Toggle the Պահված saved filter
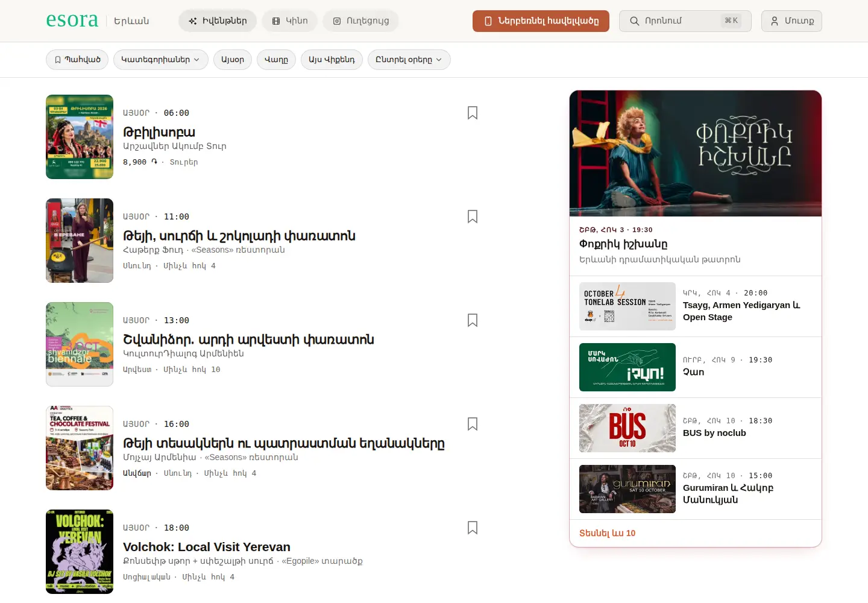The image size is (868, 603). pyautogui.click(x=77, y=60)
